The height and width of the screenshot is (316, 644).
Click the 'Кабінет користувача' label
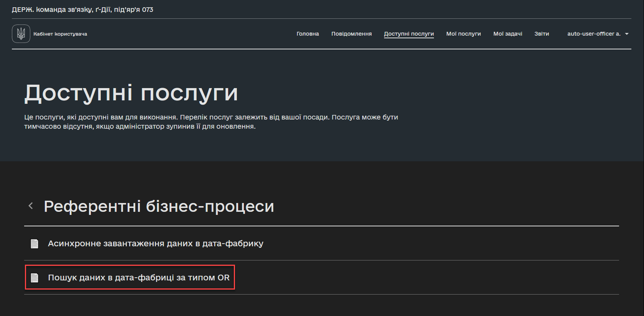click(x=60, y=34)
